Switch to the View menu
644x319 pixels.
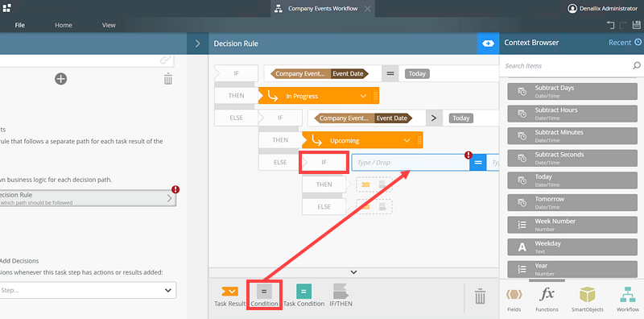point(109,25)
